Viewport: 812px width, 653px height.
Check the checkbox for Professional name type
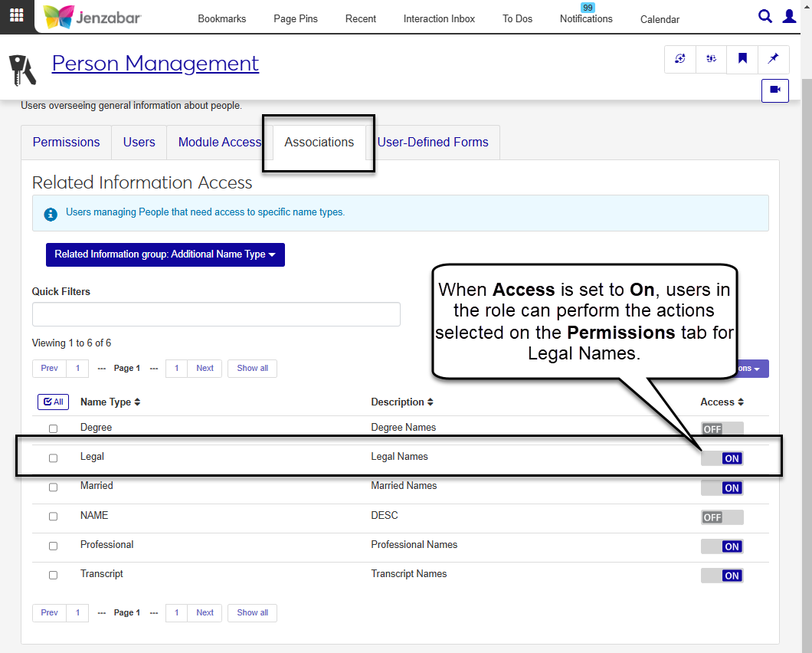click(53, 546)
